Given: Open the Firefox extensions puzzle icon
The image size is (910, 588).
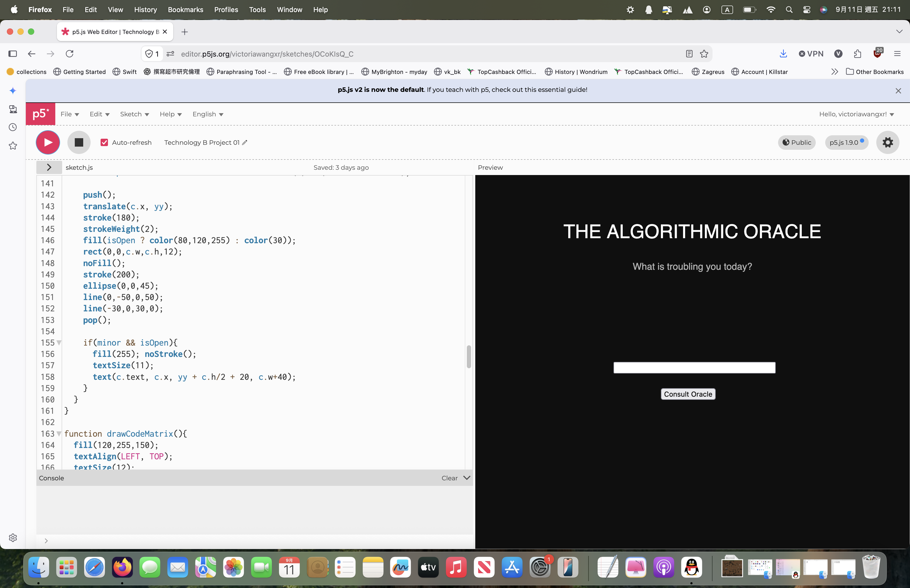Looking at the screenshot, I should (857, 54).
